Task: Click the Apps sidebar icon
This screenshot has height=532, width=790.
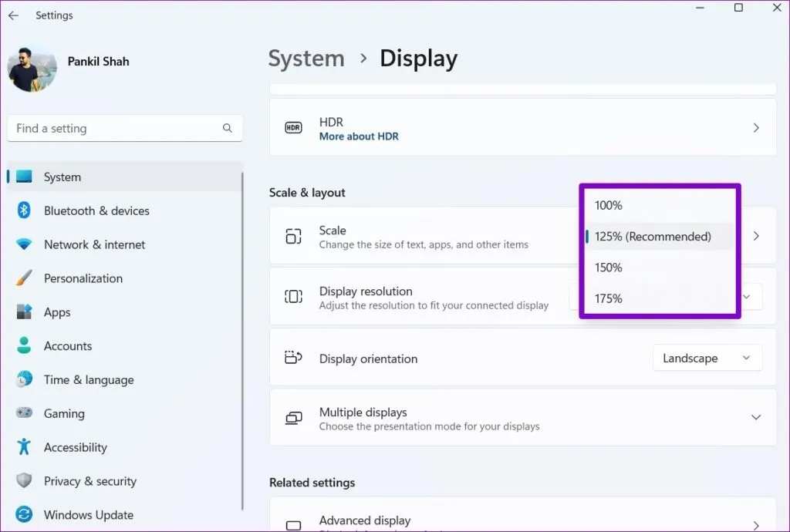Action: click(24, 312)
